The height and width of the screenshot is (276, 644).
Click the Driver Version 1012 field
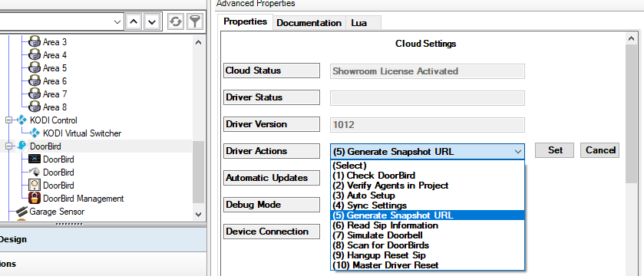pyautogui.click(x=427, y=125)
